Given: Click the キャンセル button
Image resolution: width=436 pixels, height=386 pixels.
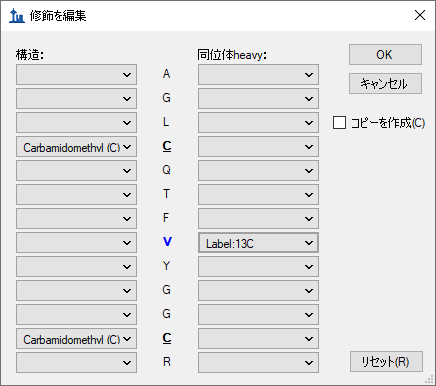Looking at the screenshot, I should tap(385, 83).
